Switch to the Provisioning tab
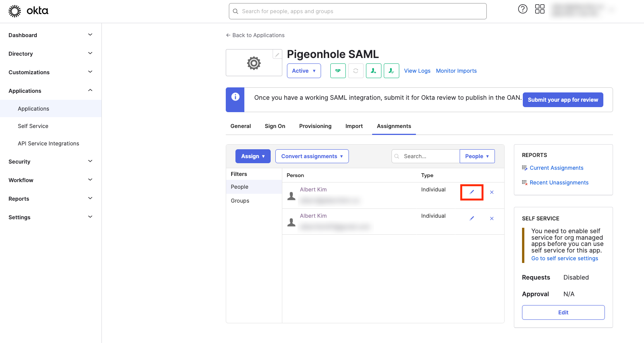 (x=315, y=126)
